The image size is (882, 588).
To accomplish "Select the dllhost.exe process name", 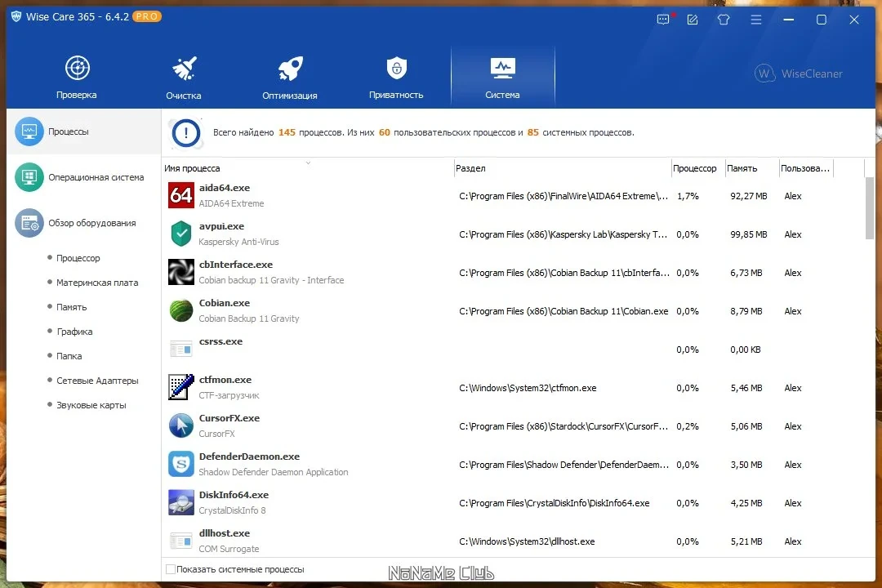I will (225, 533).
